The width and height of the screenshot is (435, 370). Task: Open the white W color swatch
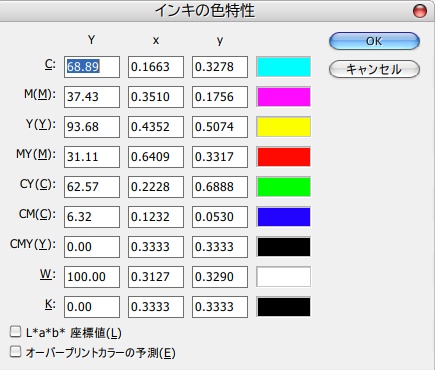point(284,277)
